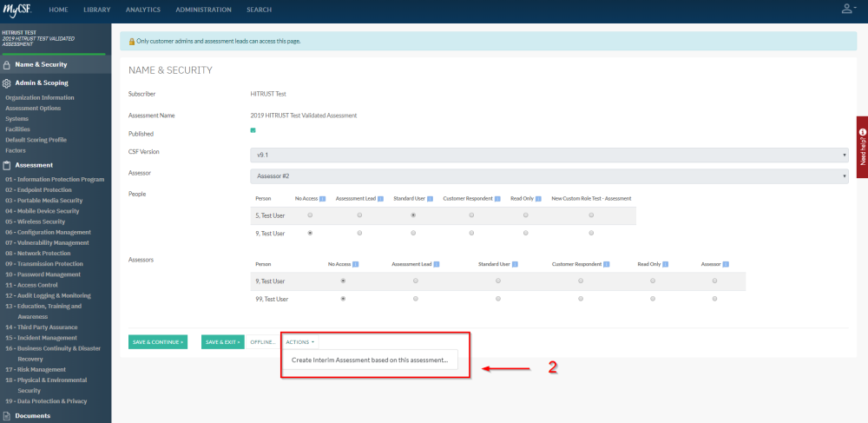Image resolution: width=868 pixels, height=423 pixels.
Task: Click the Offline button
Action: pos(263,342)
